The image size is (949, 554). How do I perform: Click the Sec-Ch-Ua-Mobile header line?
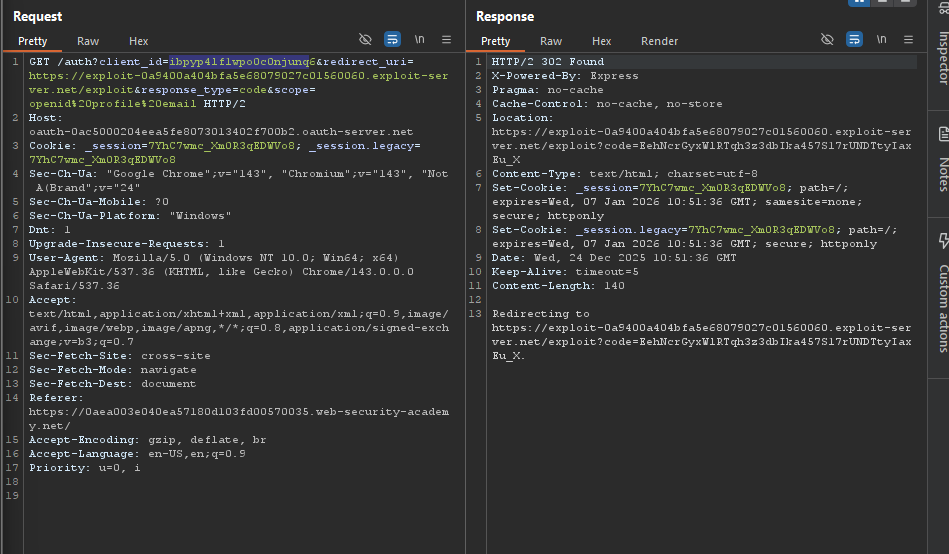[99, 202]
